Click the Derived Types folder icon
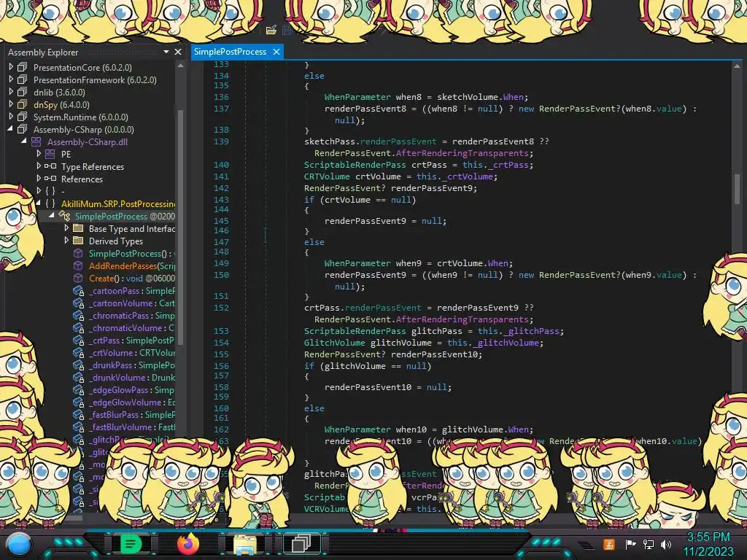 click(x=78, y=241)
